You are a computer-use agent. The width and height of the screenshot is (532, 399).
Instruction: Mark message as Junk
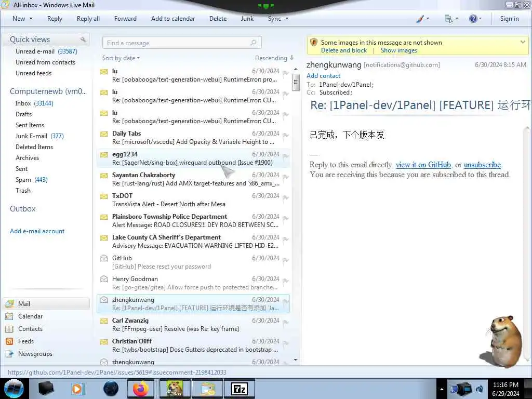[247, 19]
